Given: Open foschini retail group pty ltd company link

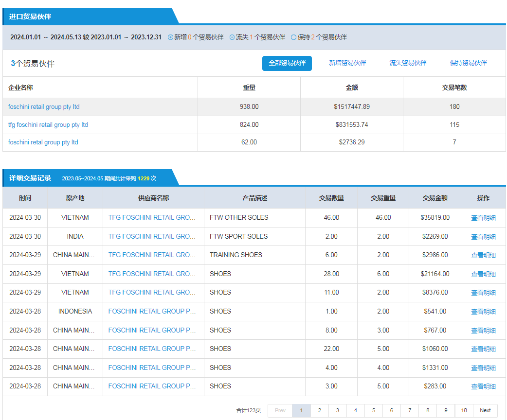Looking at the screenshot, I should (44, 107).
